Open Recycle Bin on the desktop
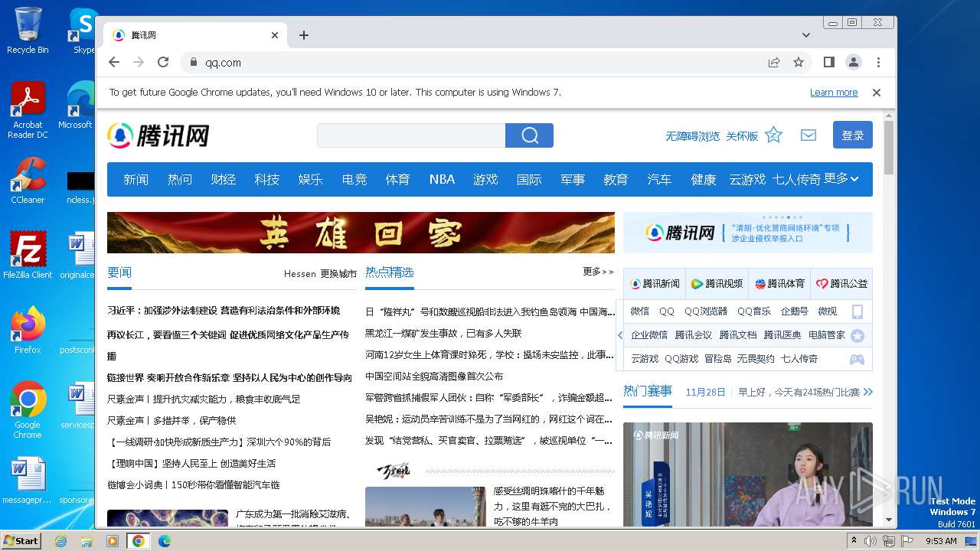The height and width of the screenshot is (551, 980). [x=28, y=31]
